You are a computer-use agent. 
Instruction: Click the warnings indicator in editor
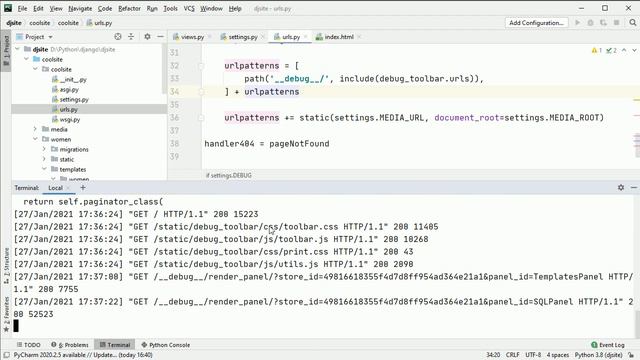tap(597, 50)
